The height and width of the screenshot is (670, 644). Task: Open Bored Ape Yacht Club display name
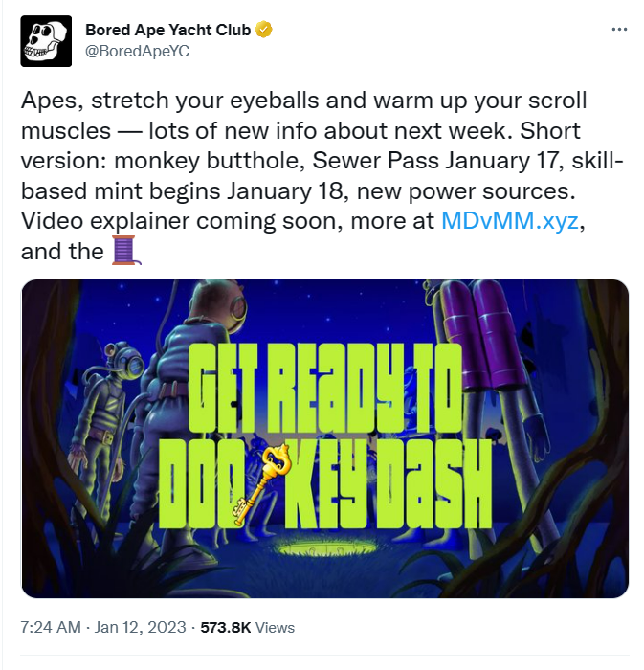pos(167,30)
